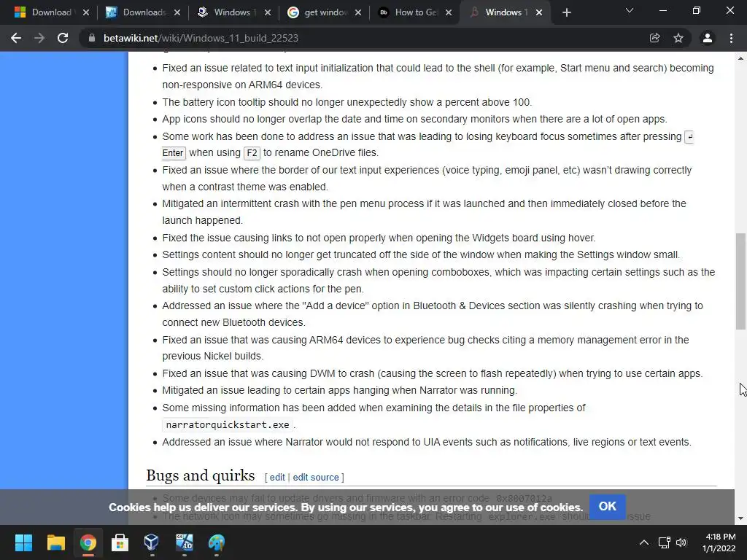Open VirtualBox cube icon in taskbar
Screen dimensions: 747x560
tap(152, 542)
